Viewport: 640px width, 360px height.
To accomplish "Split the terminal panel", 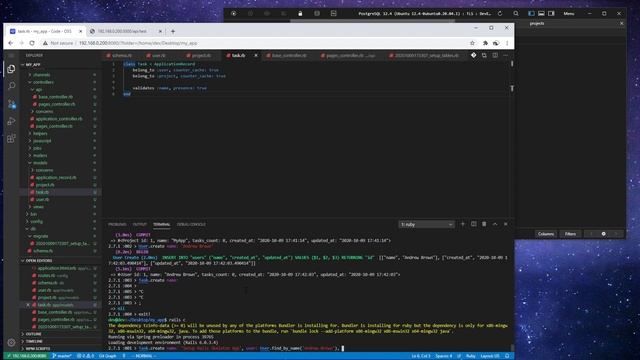I will click(473, 224).
